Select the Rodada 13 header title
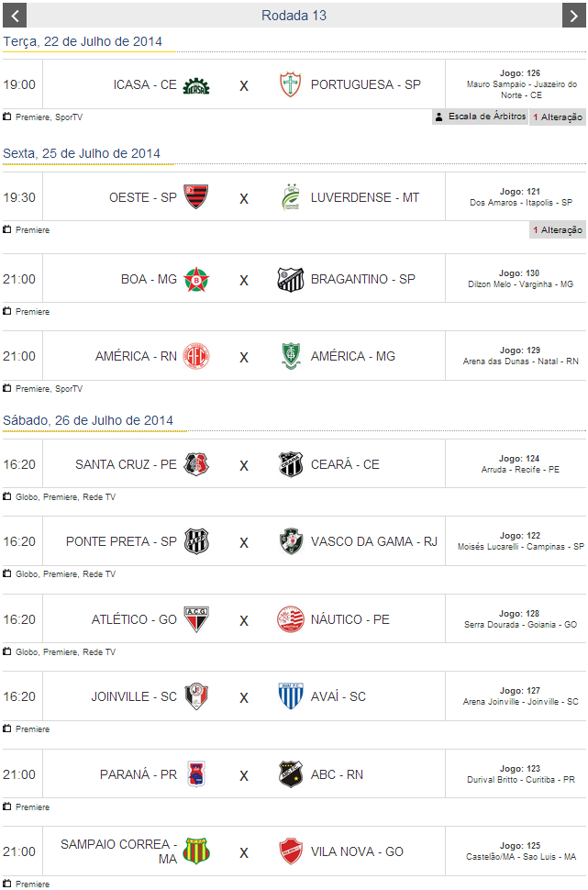Image resolution: width=588 pixels, height=890 pixels. (x=294, y=15)
